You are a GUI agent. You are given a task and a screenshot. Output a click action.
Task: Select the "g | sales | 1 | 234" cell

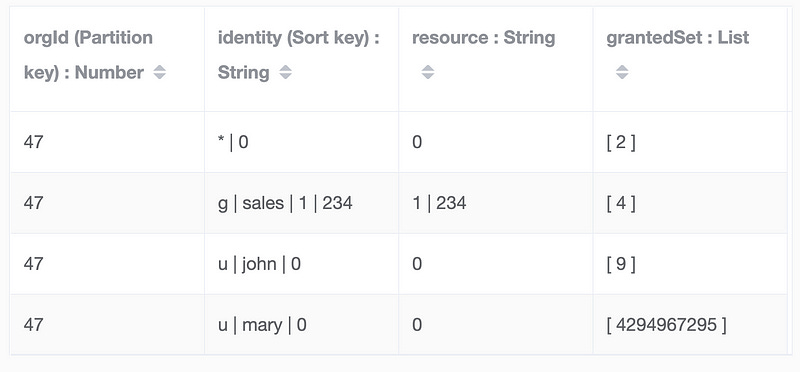click(285, 203)
